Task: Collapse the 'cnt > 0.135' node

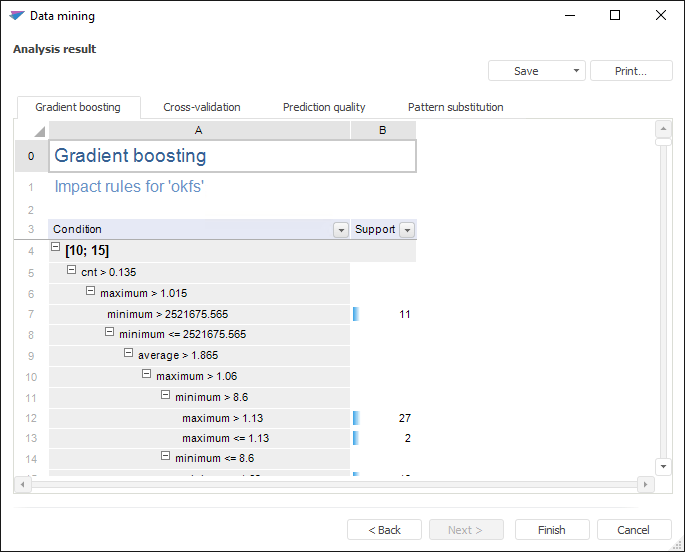Action: [72, 271]
